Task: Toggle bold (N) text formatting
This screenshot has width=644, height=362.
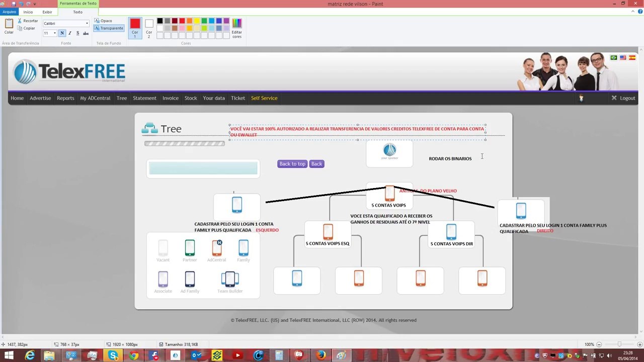Action: pos(62,33)
